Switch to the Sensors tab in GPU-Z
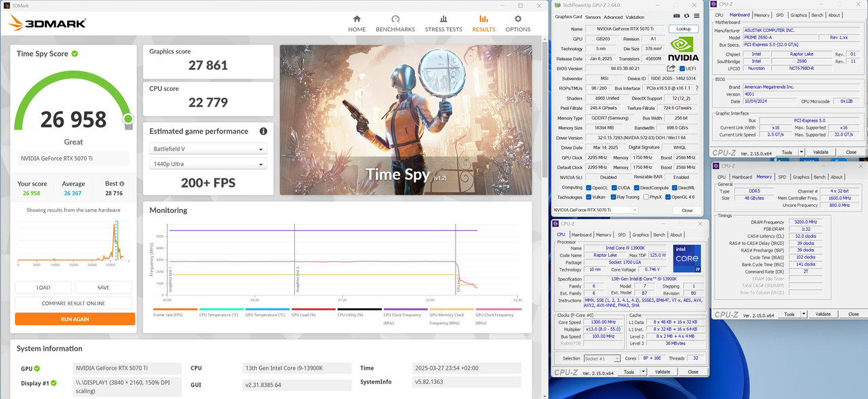The image size is (868, 399). click(593, 17)
